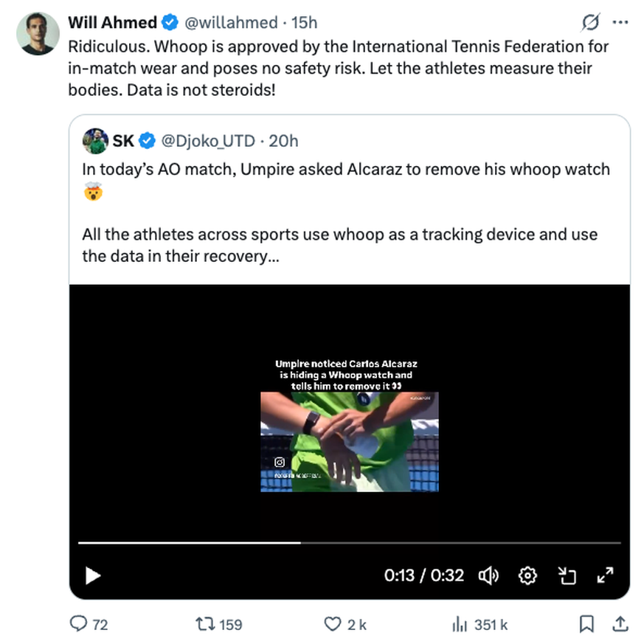Play the embedded video
Viewport: 644px width, 644px height.
93,575
